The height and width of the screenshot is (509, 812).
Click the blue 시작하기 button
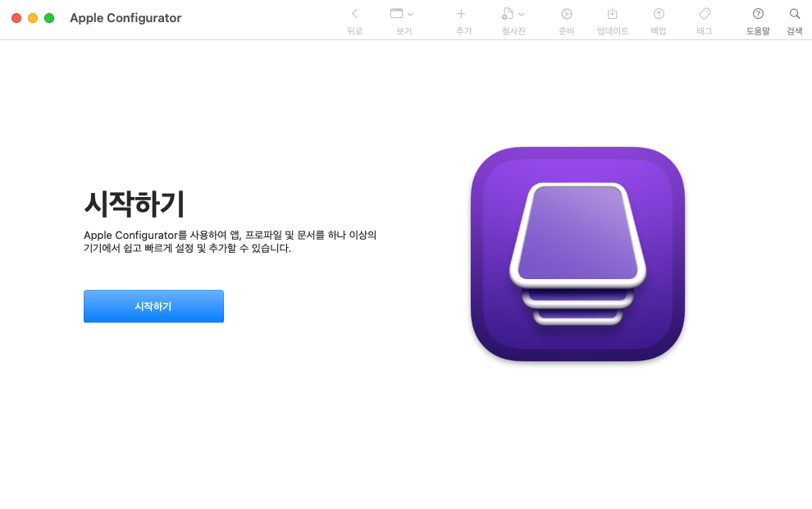coord(154,306)
